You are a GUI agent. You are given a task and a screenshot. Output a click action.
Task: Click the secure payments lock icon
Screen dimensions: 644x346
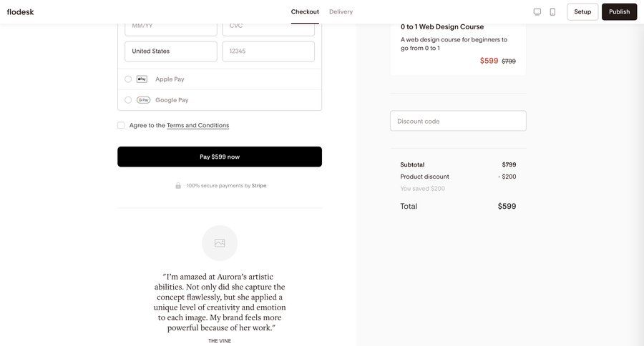(178, 186)
